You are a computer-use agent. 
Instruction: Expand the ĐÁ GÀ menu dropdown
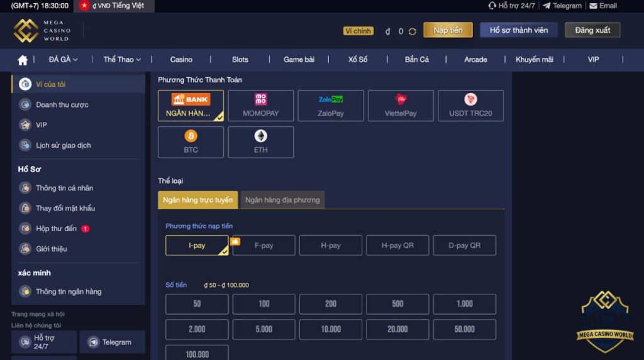(64, 60)
